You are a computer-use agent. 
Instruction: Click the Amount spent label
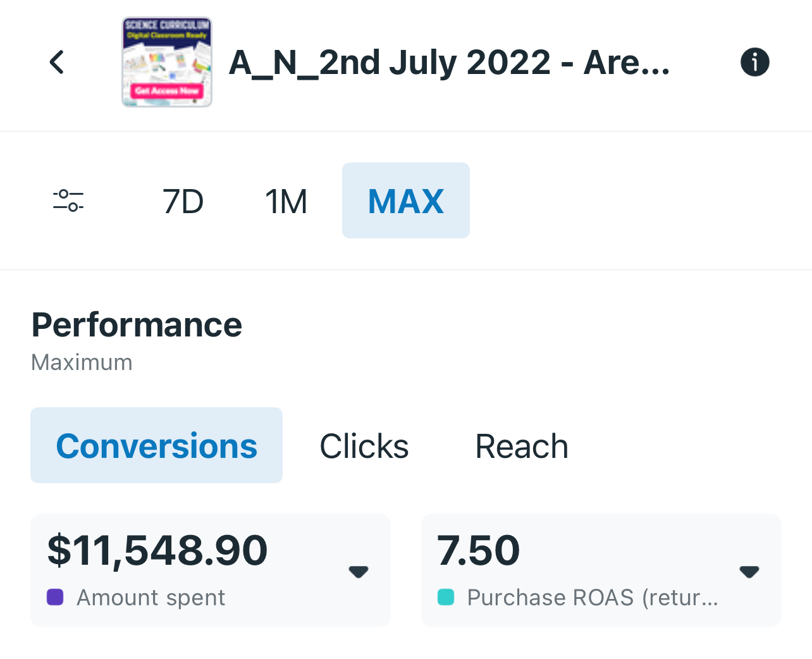[151, 598]
